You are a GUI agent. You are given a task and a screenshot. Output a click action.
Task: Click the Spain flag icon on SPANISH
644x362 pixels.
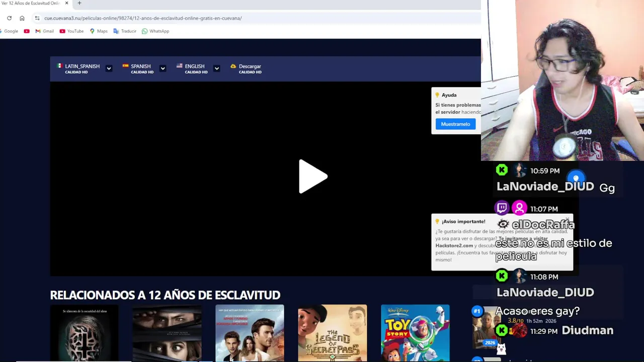125,65
